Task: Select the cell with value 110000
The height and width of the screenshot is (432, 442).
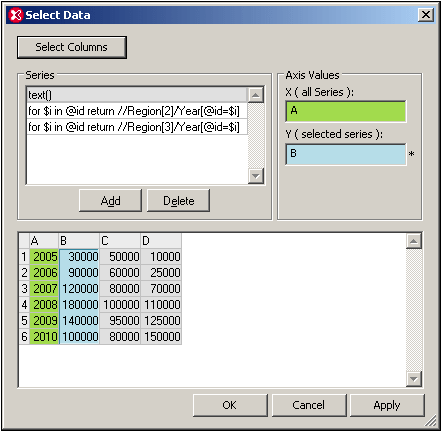Action: (161, 305)
